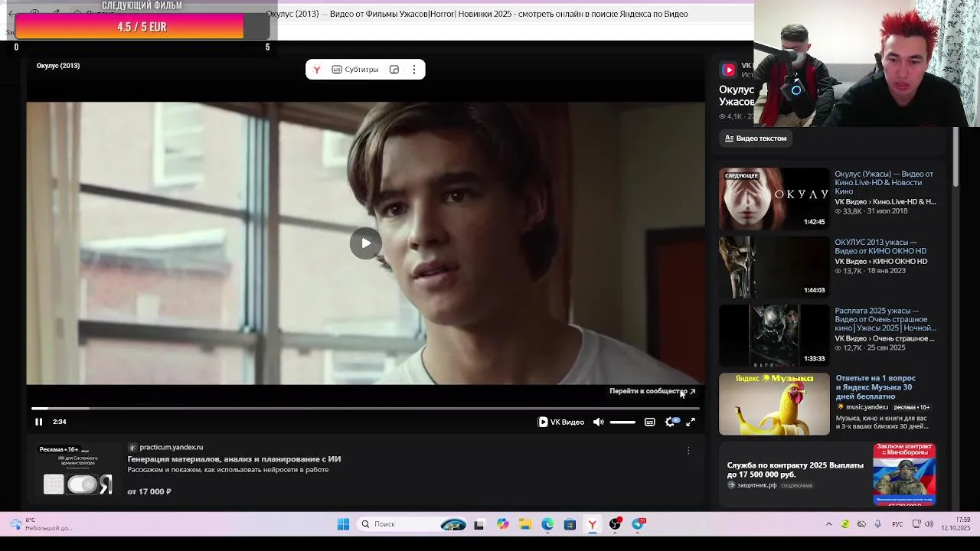Mute the video using the speaker icon

[x=598, y=422]
